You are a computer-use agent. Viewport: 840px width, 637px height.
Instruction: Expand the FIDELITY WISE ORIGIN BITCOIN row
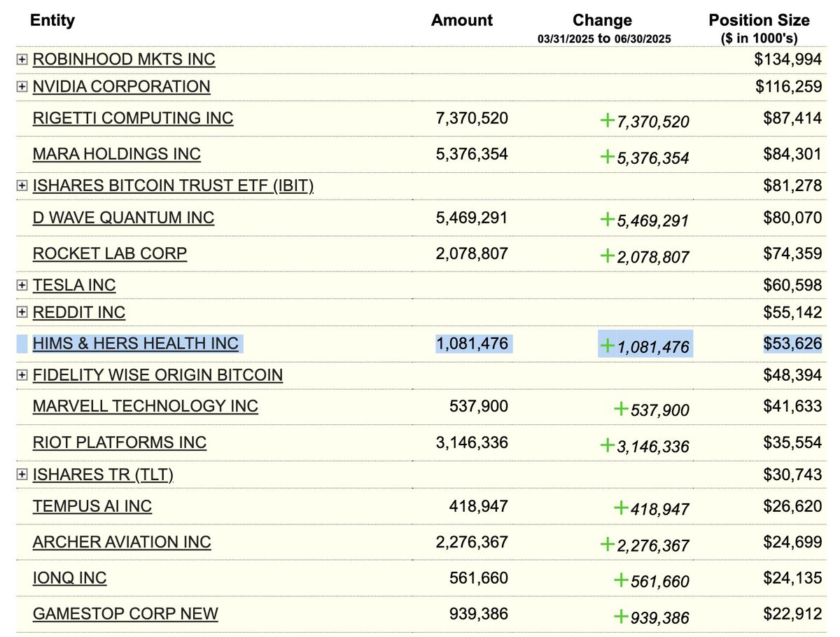(x=22, y=376)
